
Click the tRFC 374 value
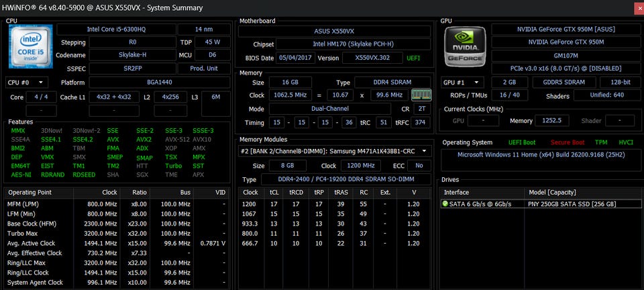(x=420, y=122)
